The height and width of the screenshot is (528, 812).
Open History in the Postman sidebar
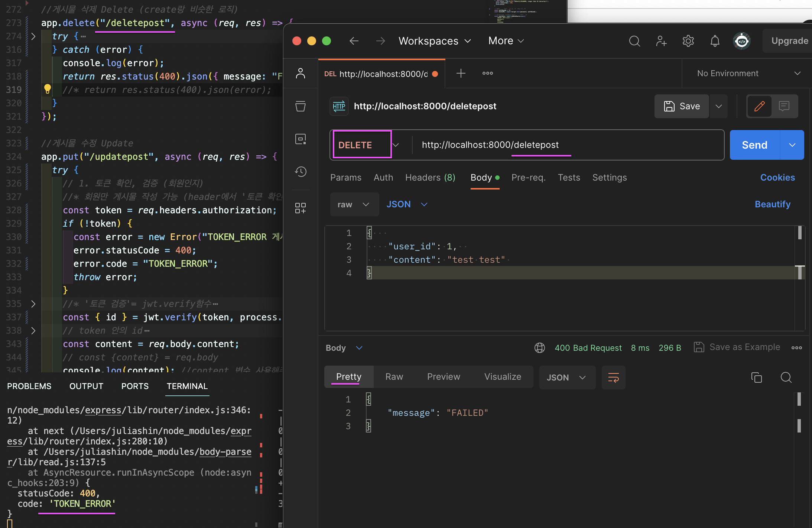pos(301,172)
